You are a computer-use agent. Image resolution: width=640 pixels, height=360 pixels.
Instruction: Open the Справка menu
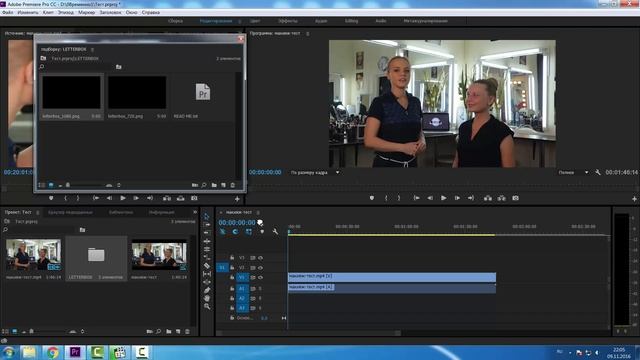coord(151,13)
